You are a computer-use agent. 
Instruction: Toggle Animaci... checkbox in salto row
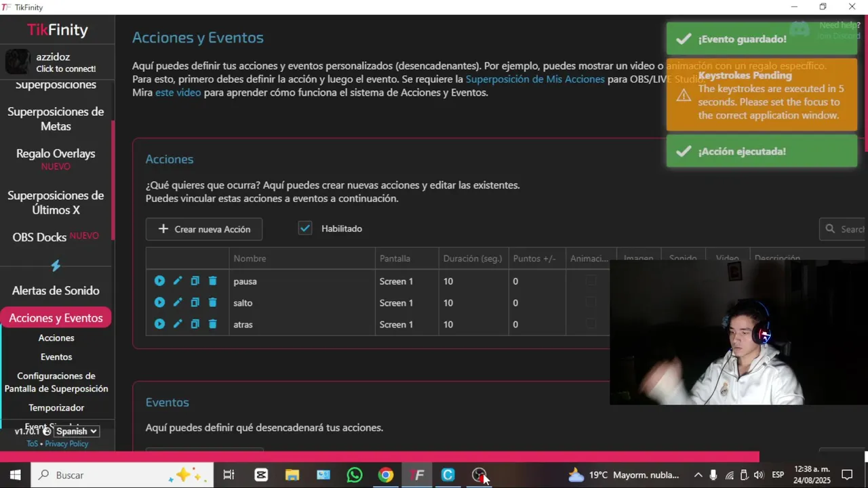pos(591,302)
